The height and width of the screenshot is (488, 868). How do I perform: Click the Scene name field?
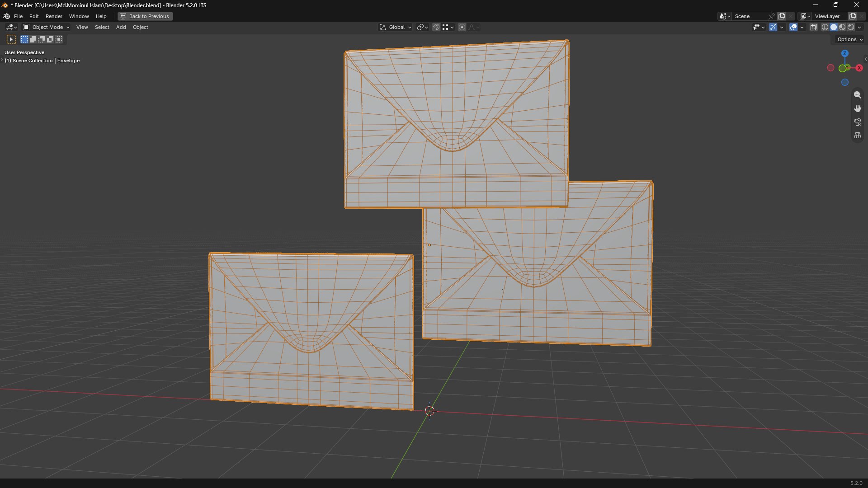coord(750,16)
